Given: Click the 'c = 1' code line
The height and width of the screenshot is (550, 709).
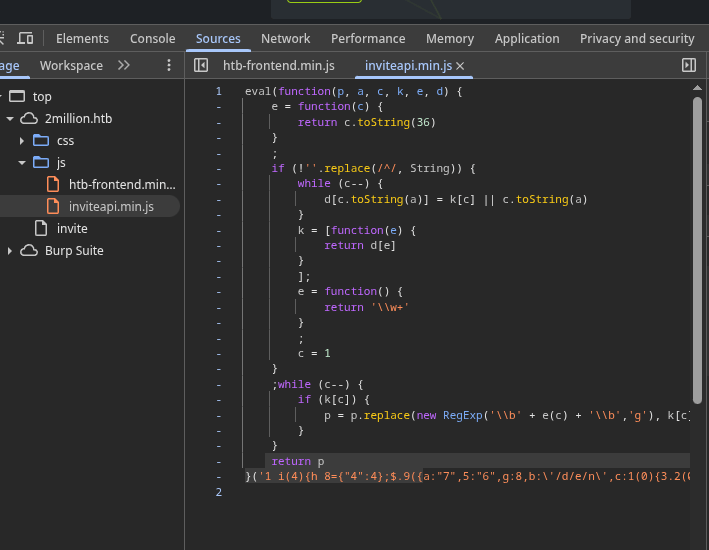Looking at the screenshot, I should (314, 353).
